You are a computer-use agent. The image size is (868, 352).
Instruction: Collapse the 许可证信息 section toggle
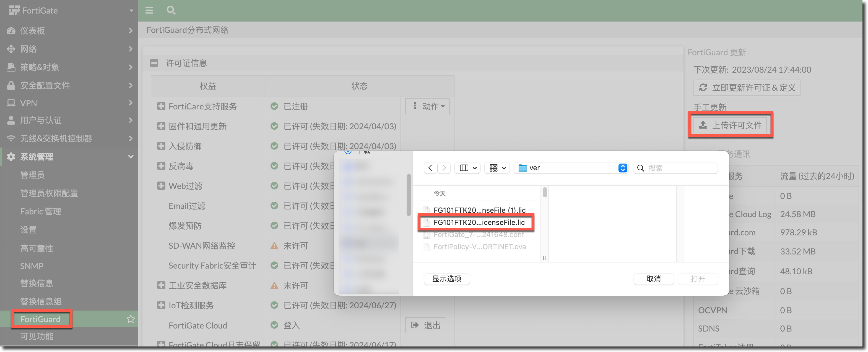pyautogui.click(x=154, y=63)
